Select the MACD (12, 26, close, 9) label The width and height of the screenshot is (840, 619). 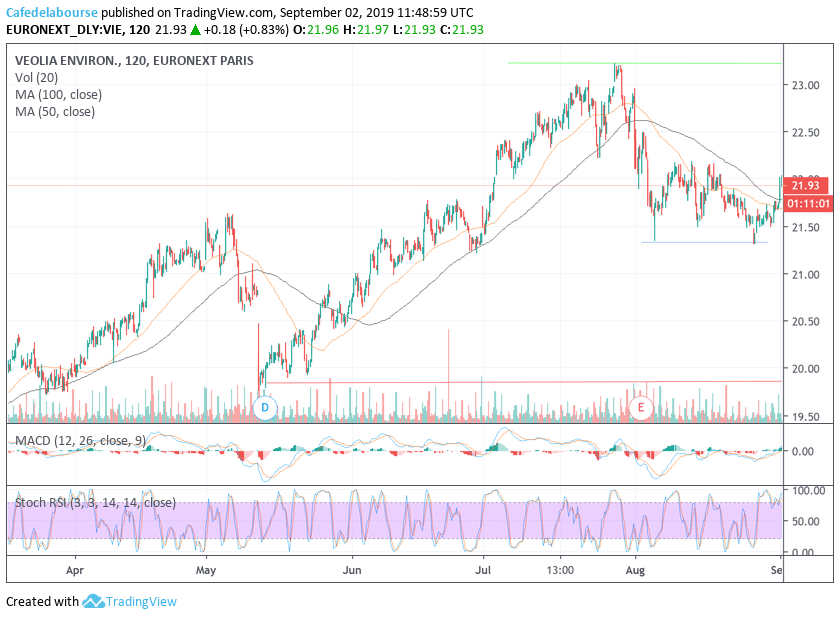click(80, 441)
